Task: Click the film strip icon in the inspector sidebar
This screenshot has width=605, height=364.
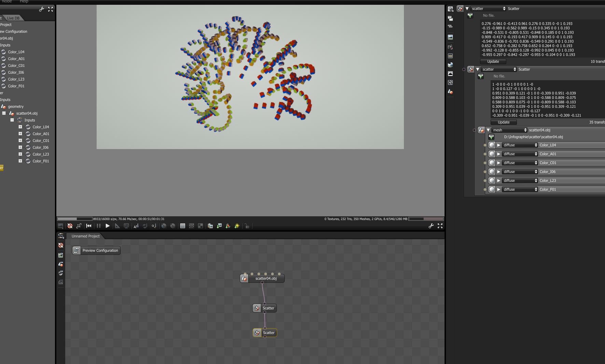Action: 450,56
